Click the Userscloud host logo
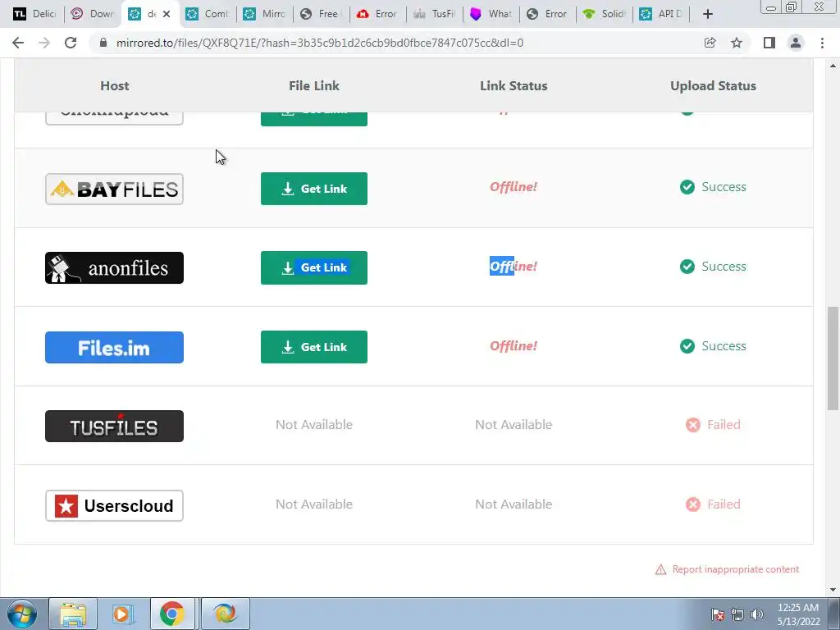This screenshot has height=630, width=840. click(114, 505)
